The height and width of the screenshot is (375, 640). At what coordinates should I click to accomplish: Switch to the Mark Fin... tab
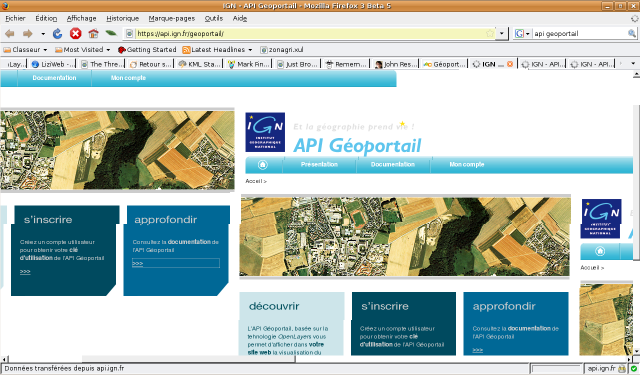248,64
